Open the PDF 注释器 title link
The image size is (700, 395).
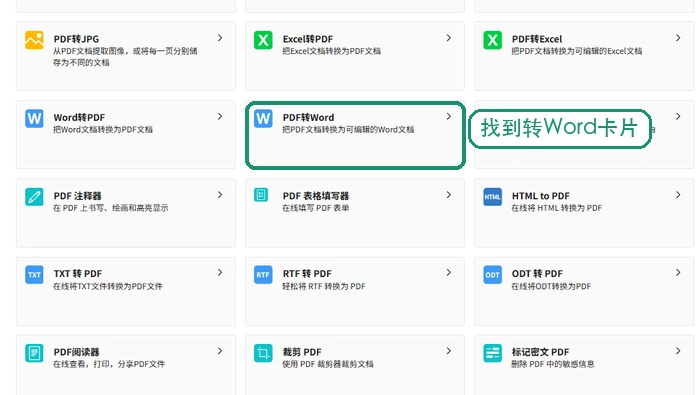tap(78, 196)
